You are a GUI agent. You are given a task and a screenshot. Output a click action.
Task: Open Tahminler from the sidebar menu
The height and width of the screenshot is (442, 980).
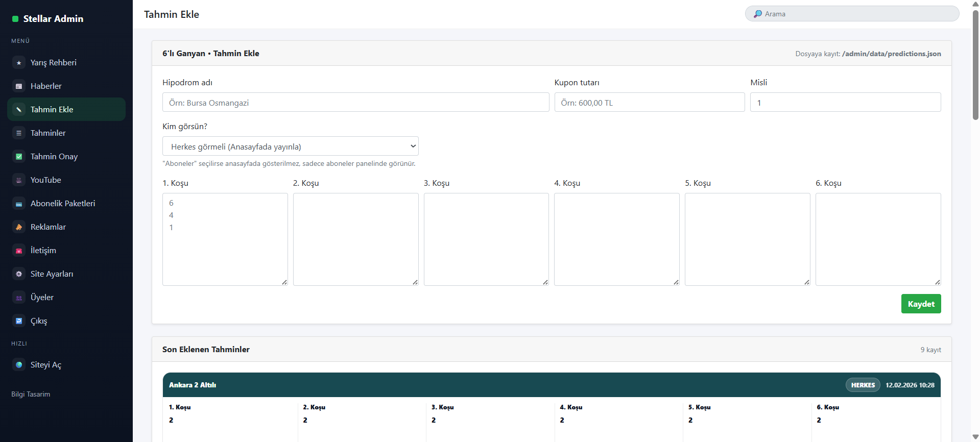48,133
